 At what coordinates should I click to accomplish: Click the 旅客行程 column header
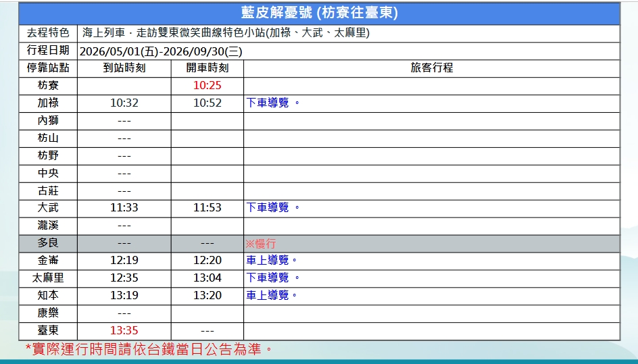(431, 68)
